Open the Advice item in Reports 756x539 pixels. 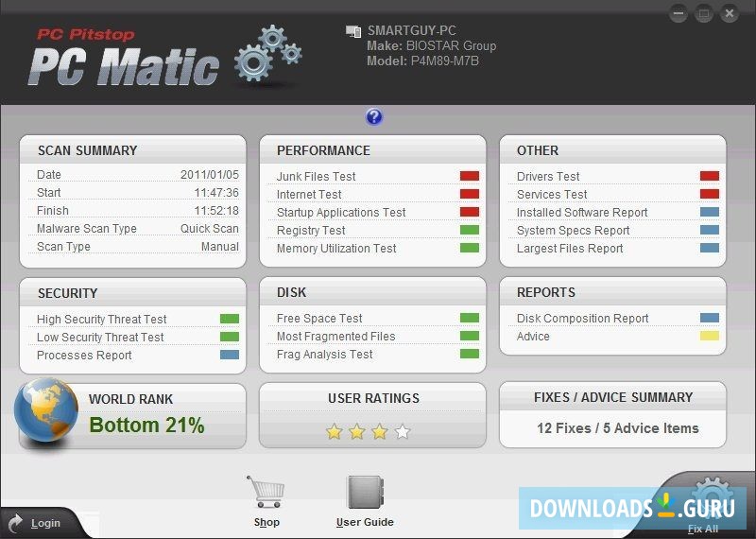533,337
